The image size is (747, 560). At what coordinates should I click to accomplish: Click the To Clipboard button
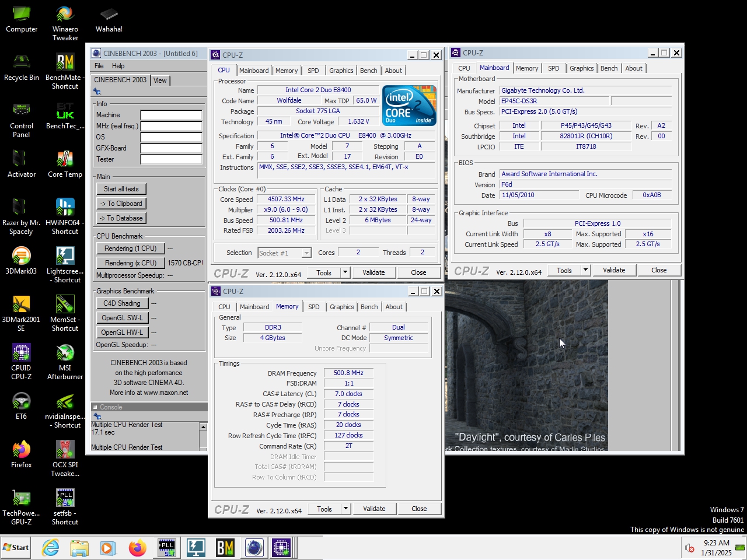[121, 204]
